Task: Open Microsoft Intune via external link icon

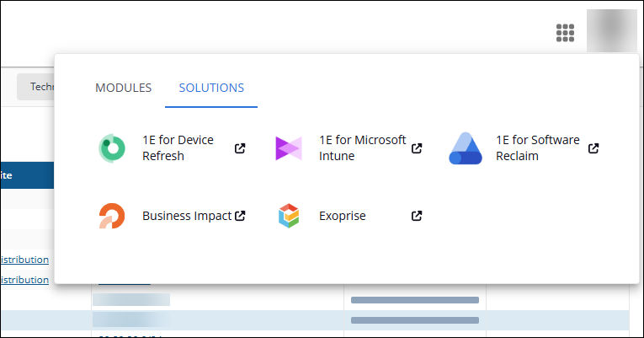Action: click(x=417, y=148)
